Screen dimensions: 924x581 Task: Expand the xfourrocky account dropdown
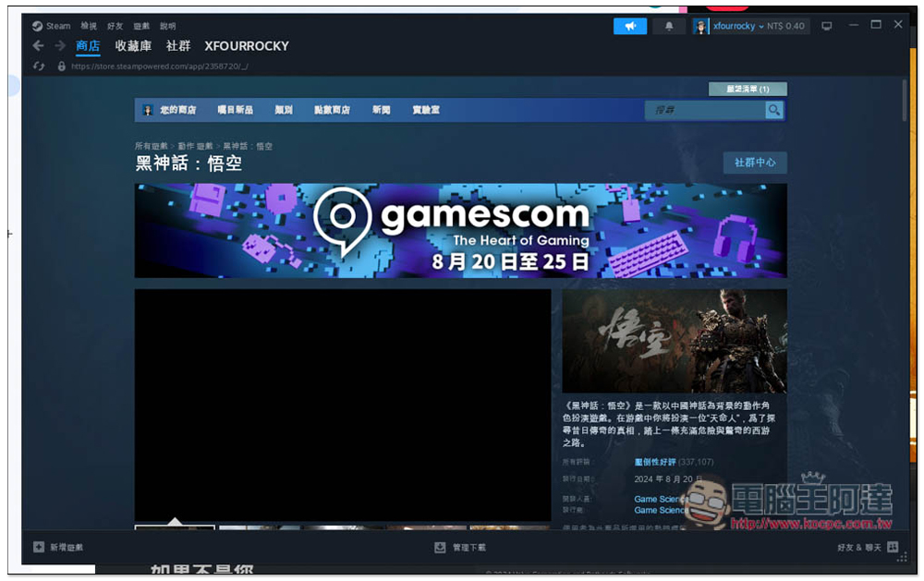[738, 26]
